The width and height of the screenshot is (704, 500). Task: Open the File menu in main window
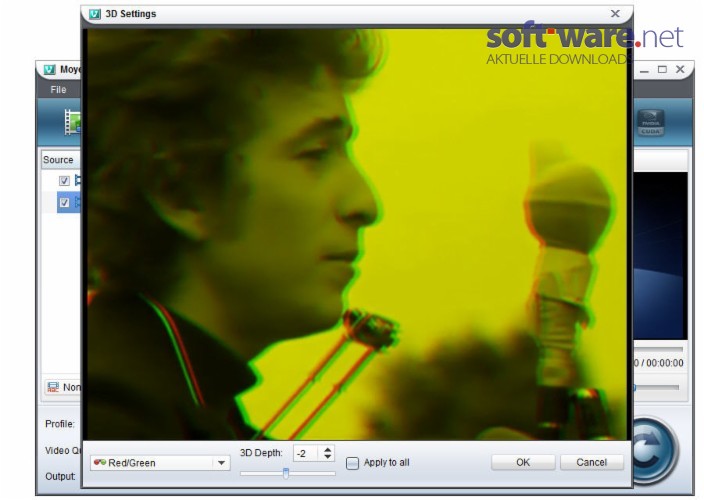tap(58, 89)
